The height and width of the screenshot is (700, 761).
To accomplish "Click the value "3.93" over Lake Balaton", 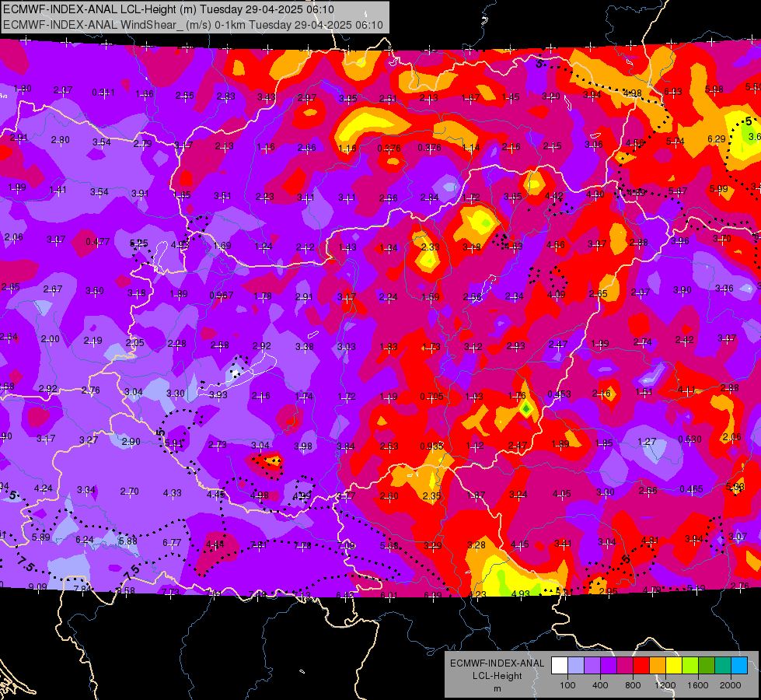I will pyautogui.click(x=218, y=394).
